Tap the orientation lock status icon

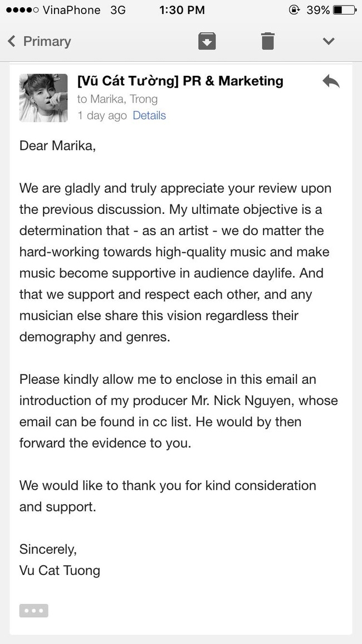point(294,10)
